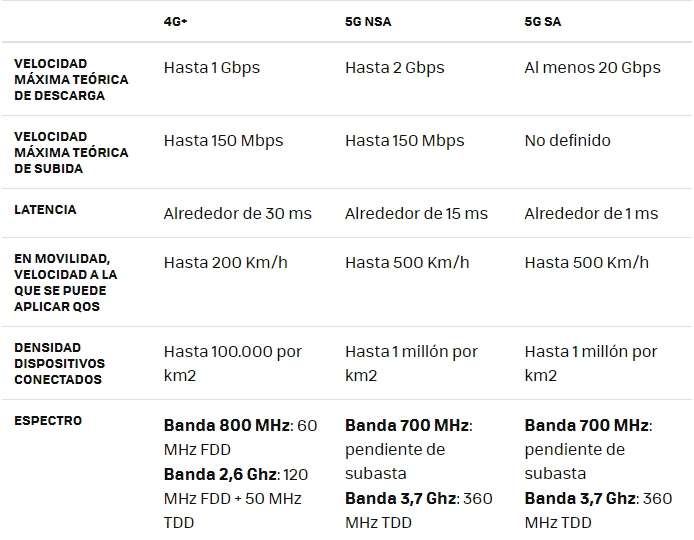Click the Espectro row label
This screenshot has height=540, width=694.
48,421
